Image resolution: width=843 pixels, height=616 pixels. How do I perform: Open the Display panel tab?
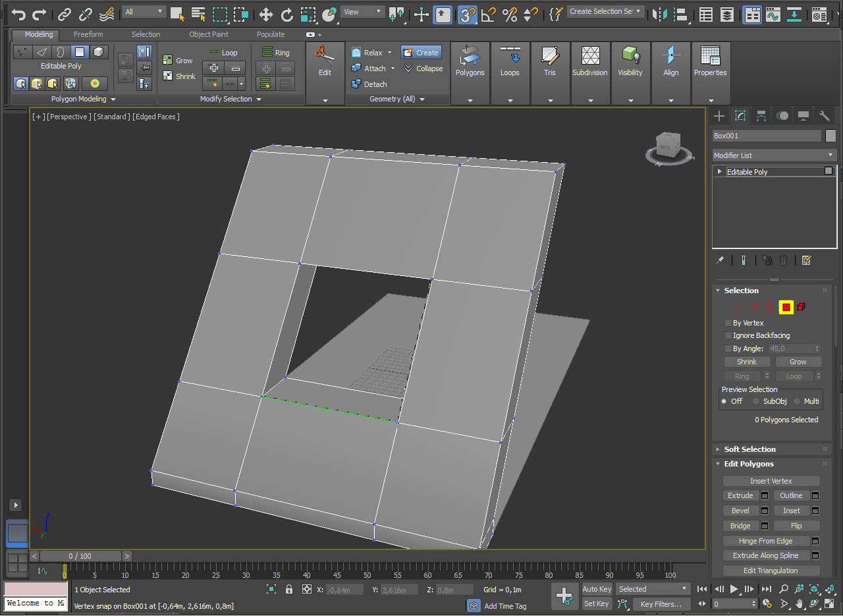point(803,116)
